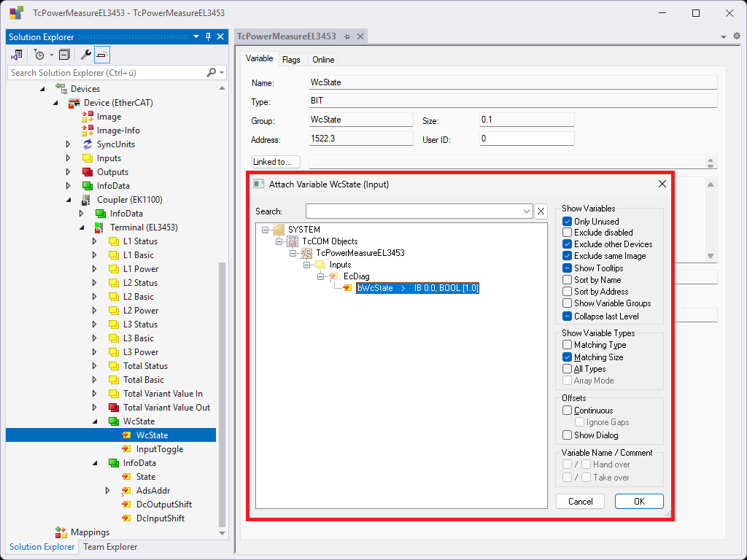Click the Cancel button in the dialog
Viewport: 747px width, 560px height.
point(580,502)
